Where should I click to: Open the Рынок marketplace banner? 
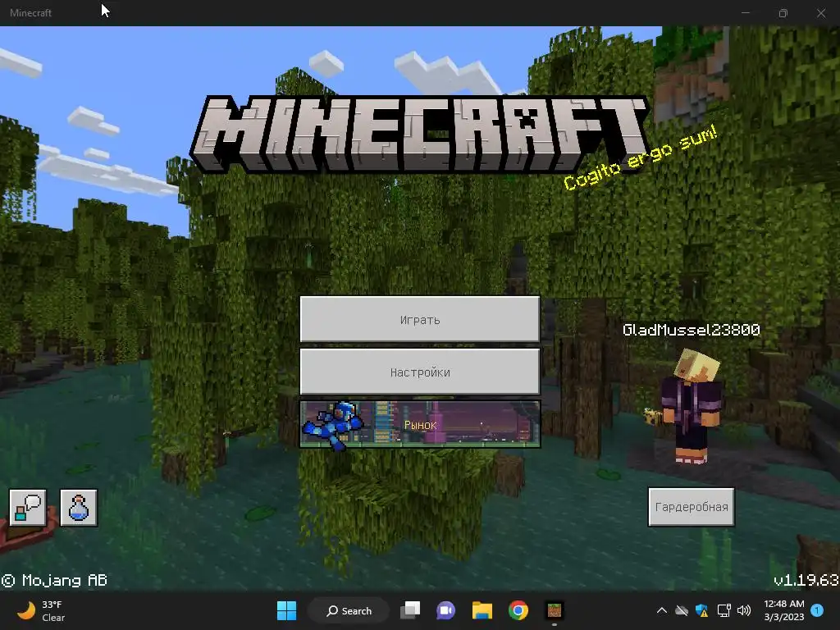419,424
